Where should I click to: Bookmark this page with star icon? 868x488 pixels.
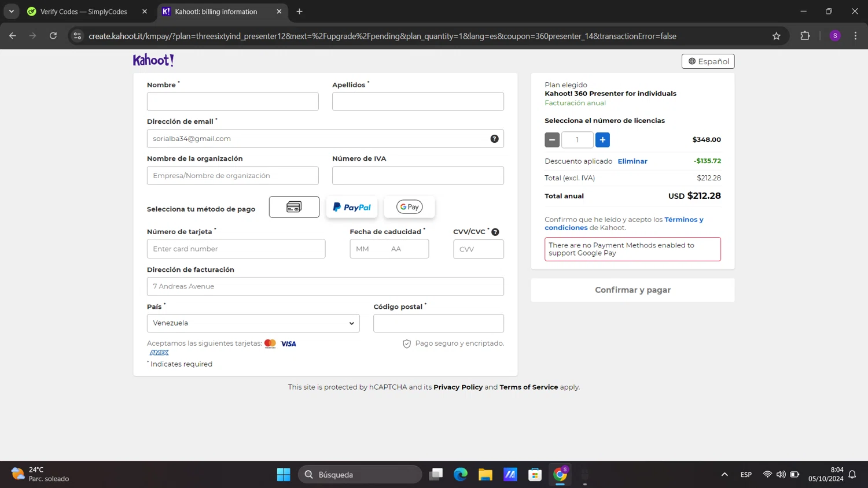[x=776, y=36]
